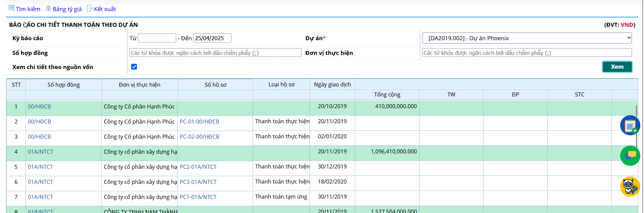Screen dimensions: 644x213
Task: Click the Đến date field showing 25/04/2025
Action: pos(212,38)
